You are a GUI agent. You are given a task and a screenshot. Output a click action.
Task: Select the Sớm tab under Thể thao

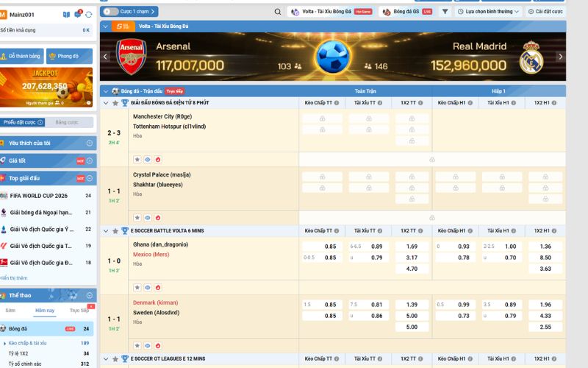[x=10, y=310]
